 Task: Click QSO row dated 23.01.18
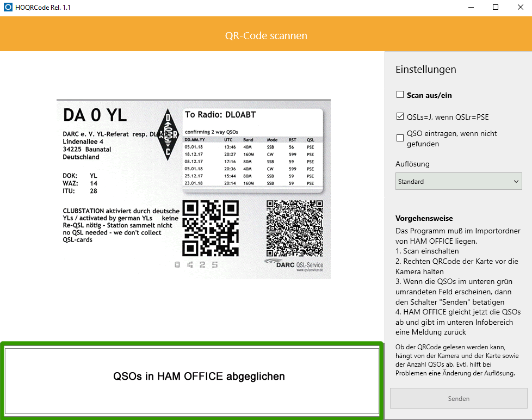tap(250, 183)
